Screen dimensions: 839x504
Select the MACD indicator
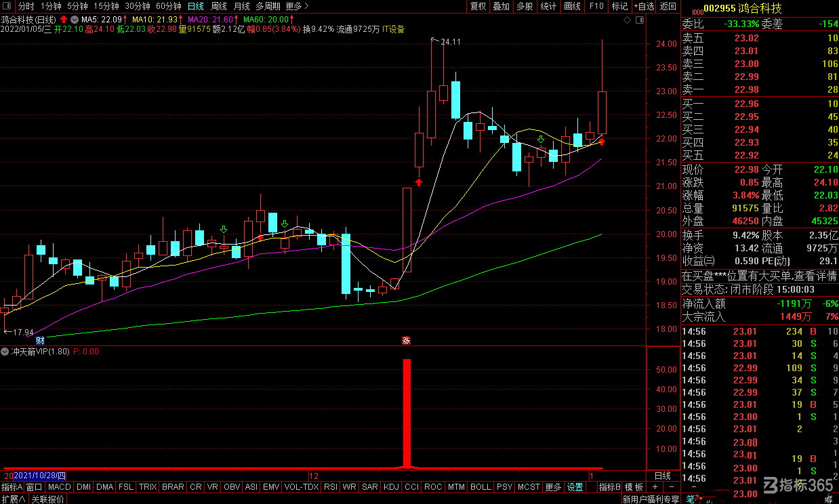(60, 487)
